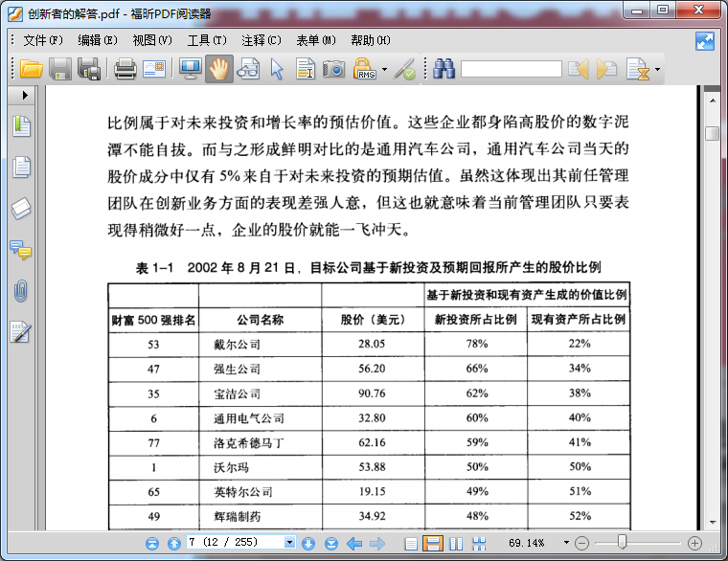Find next search result

pos(606,69)
